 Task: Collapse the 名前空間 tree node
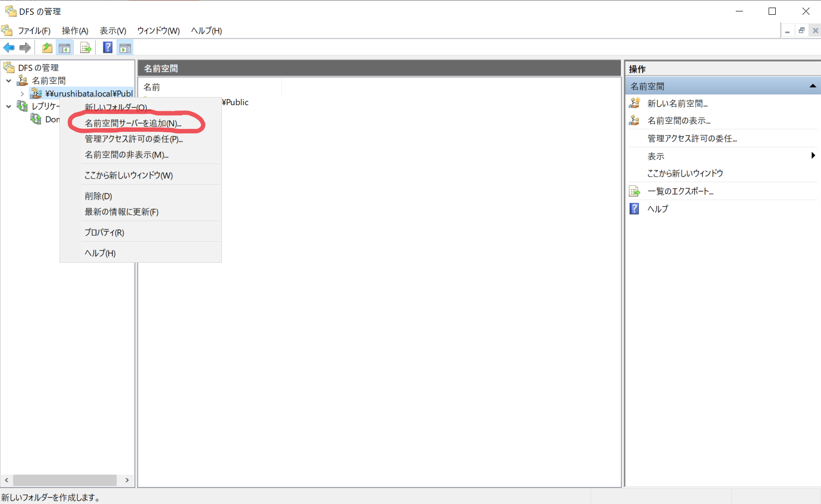9,80
